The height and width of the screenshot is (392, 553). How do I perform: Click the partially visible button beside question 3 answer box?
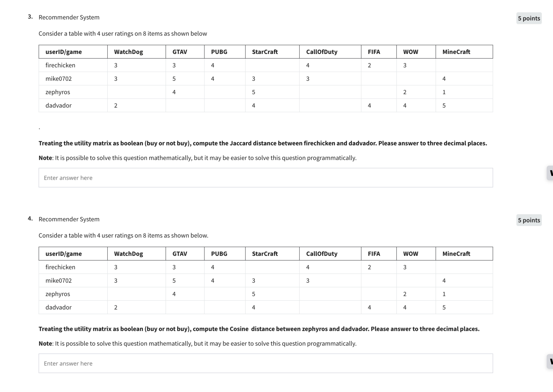(550, 174)
